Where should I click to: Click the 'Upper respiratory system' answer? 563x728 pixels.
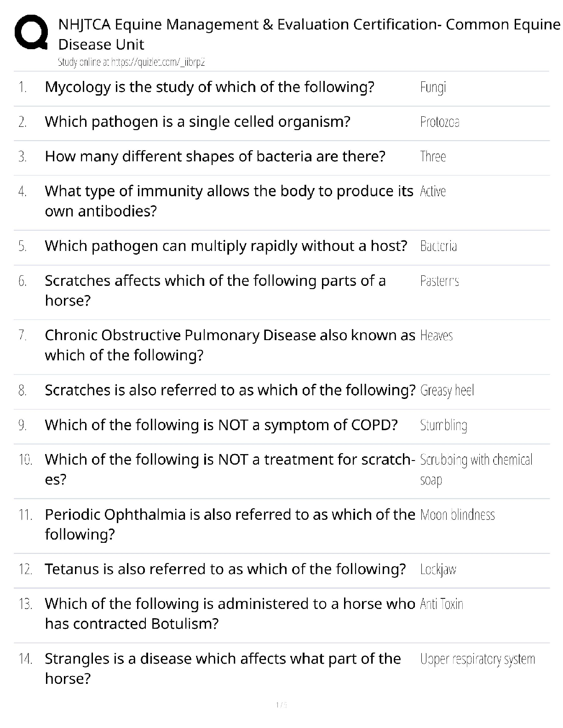point(477,659)
